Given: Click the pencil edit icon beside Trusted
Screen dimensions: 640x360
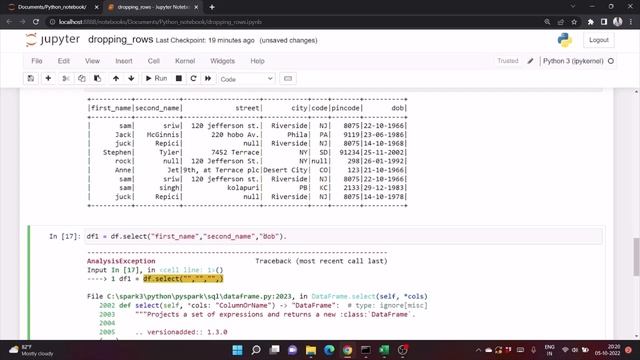Looking at the screenshot, I should 530,61.
